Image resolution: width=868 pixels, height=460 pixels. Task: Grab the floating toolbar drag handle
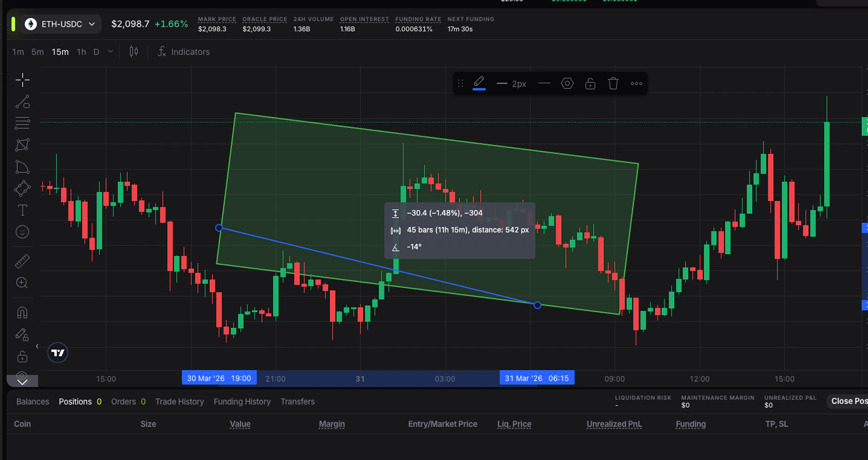click(460, 84)
